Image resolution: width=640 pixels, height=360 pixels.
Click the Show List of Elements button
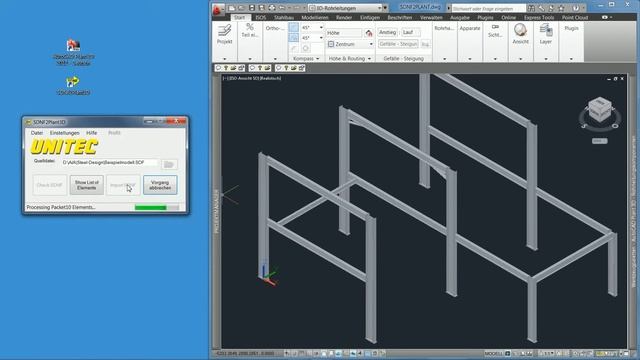87,185
